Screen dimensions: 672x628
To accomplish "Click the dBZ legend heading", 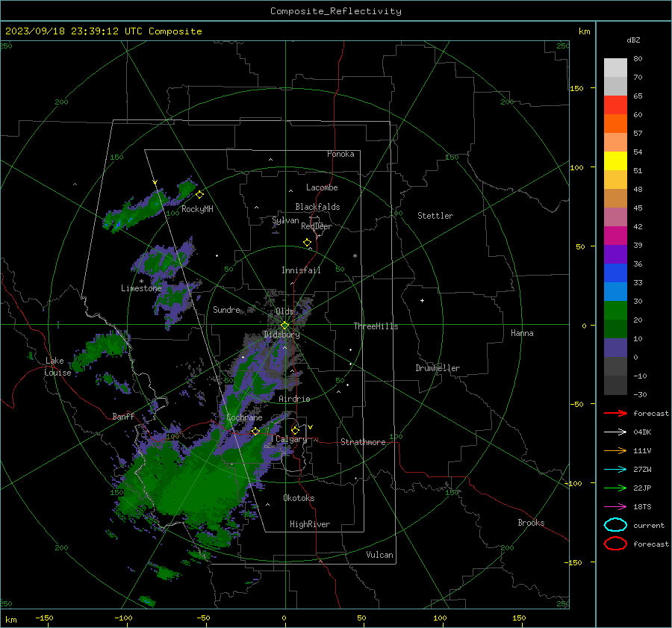I will (x=633, y=40).
